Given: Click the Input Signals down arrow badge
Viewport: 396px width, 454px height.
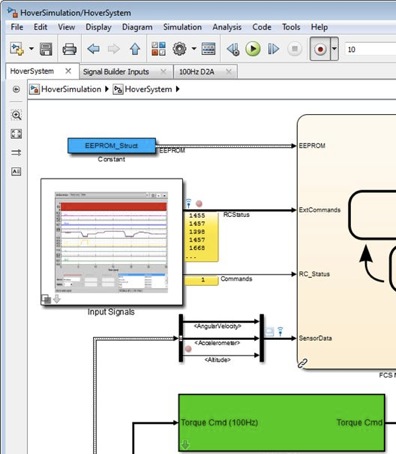Looking at the screenshot, I should [57, 299].
